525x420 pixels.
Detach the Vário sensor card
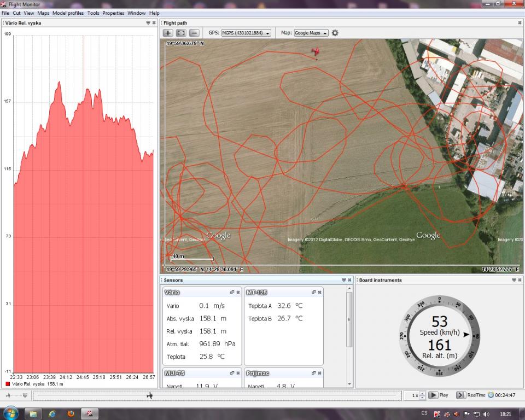232,293
